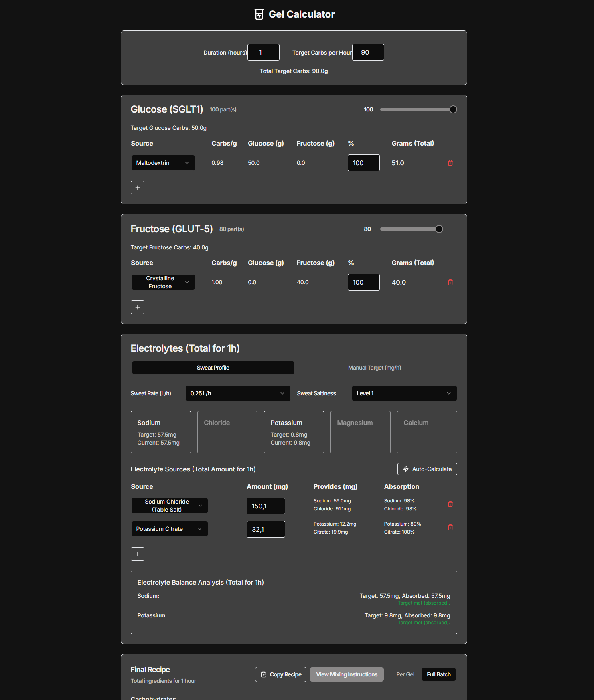Add a new glucose source with plus
Viewport: 594px width, 700px height.
138,188
